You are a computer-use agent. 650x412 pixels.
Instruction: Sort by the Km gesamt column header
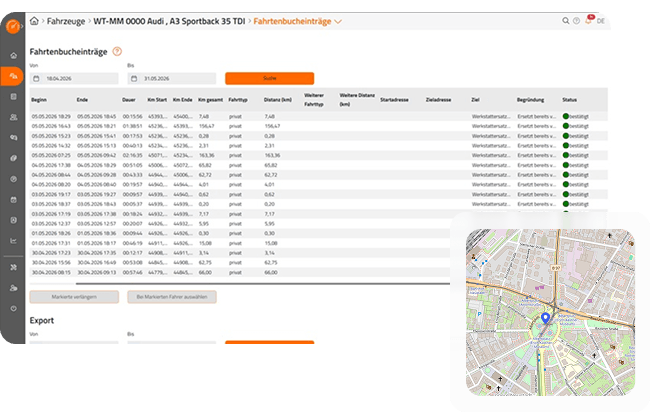point(210,100)
